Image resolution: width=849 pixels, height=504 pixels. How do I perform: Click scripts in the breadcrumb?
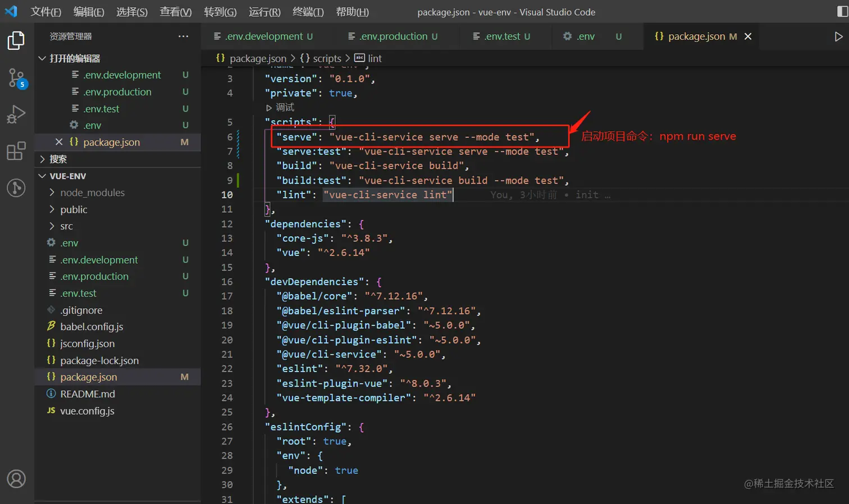pos(327,58)
